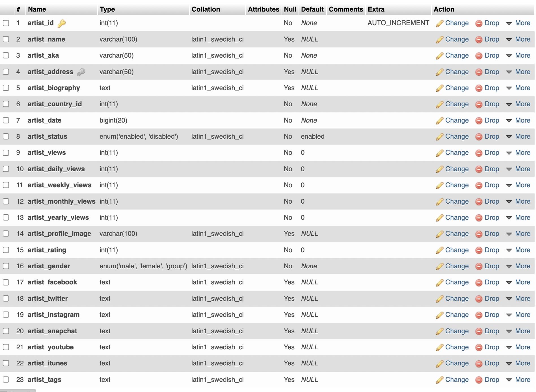The width and height of the screenshot is (536, 392).
Task: Select the artist_itunes row checkbox
Action: coord(6,363)
